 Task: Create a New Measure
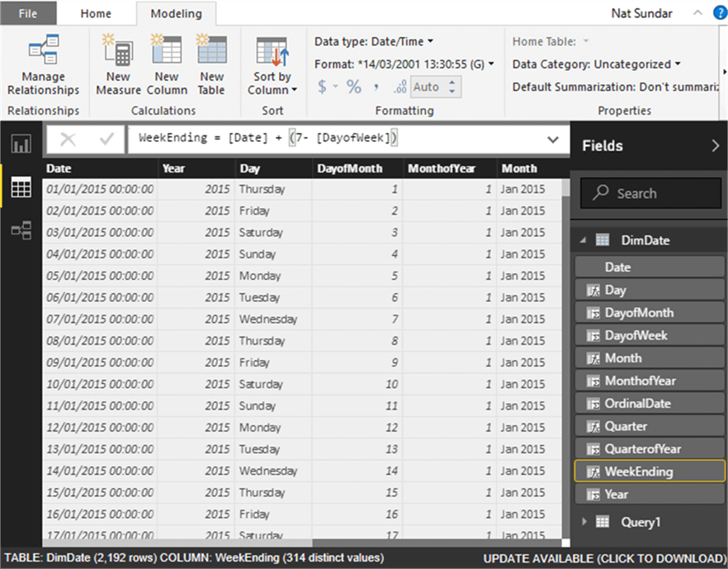[x=118, y=64]
